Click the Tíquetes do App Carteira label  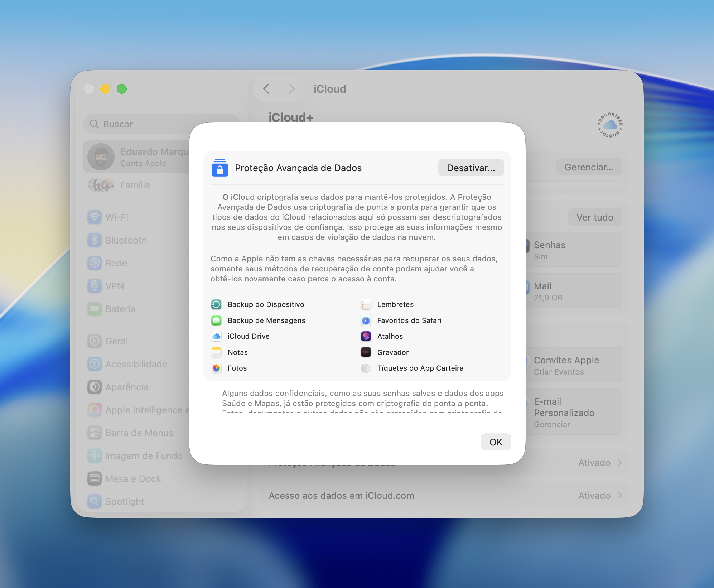click(420, 368)
